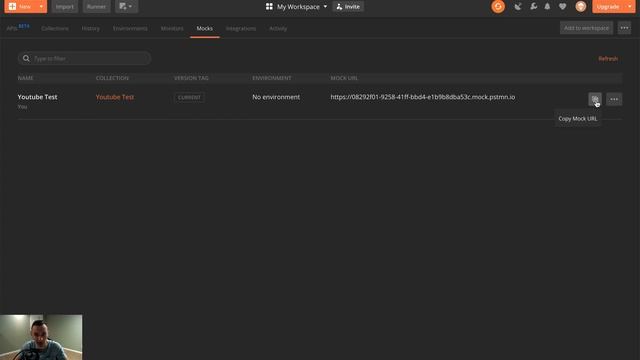Click the heart icon

[x=562, y=7]
